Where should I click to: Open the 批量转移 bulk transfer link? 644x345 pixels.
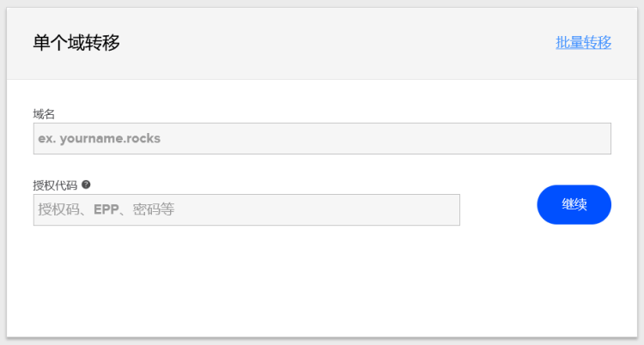[583, 42]
